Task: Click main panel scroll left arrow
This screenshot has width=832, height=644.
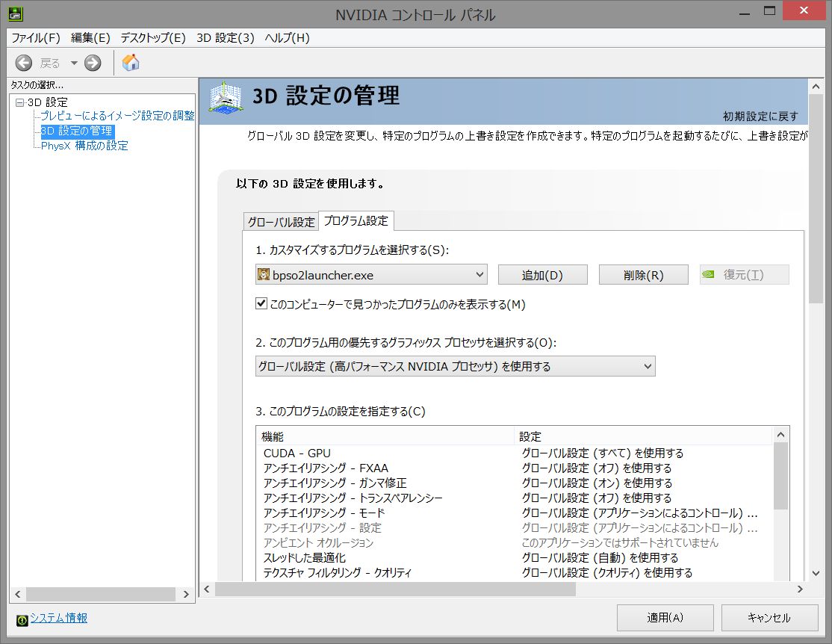Action: 206,589
